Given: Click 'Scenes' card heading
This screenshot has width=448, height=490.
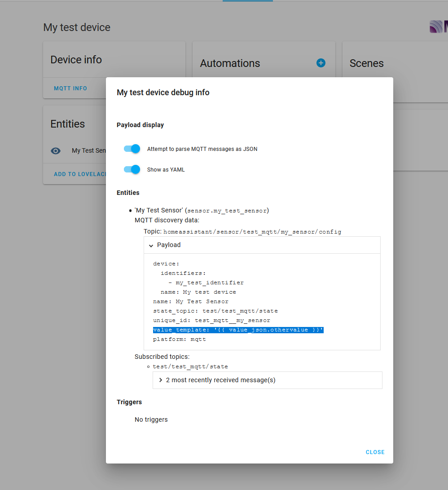Looking at the screenshot, I should pyautogui.click(x=366, y=63).
